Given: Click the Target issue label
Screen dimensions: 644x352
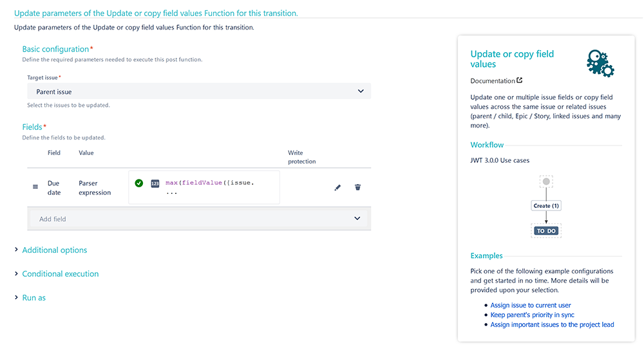Looking at the screenshot, I should 43,77.
